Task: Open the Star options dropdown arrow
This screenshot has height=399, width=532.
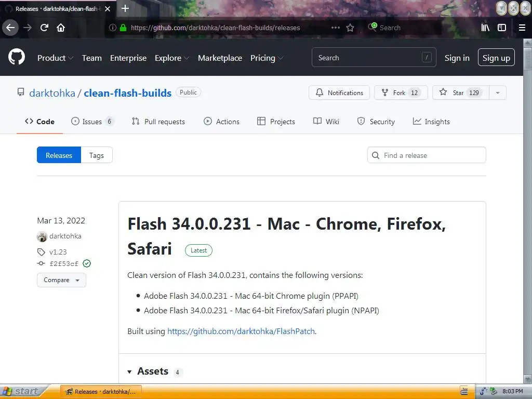Action: [x=498, y=92]
